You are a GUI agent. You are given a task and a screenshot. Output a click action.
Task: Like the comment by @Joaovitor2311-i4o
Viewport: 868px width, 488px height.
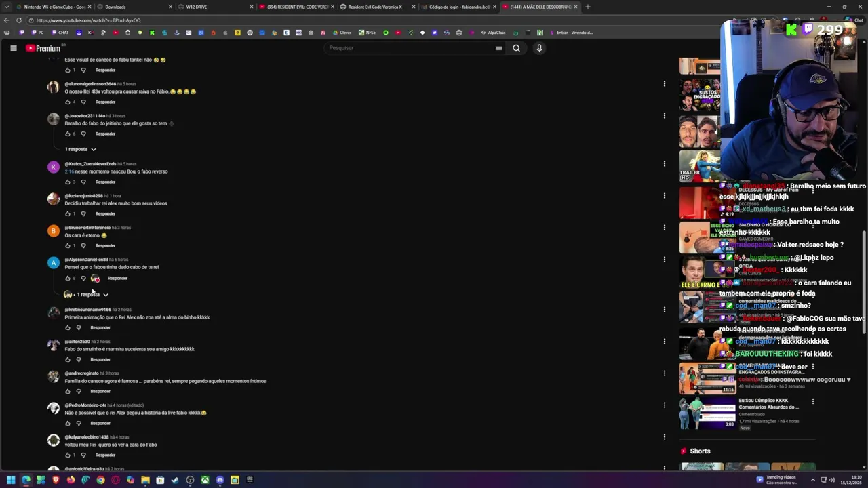[x=68, y=134]
